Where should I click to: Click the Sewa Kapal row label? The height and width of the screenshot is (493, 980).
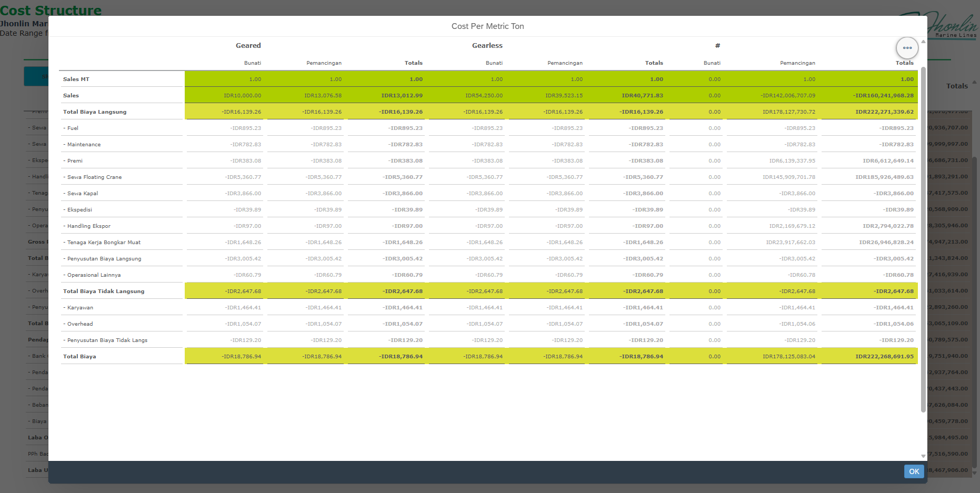pyautogui.click(x=81, y=193)
